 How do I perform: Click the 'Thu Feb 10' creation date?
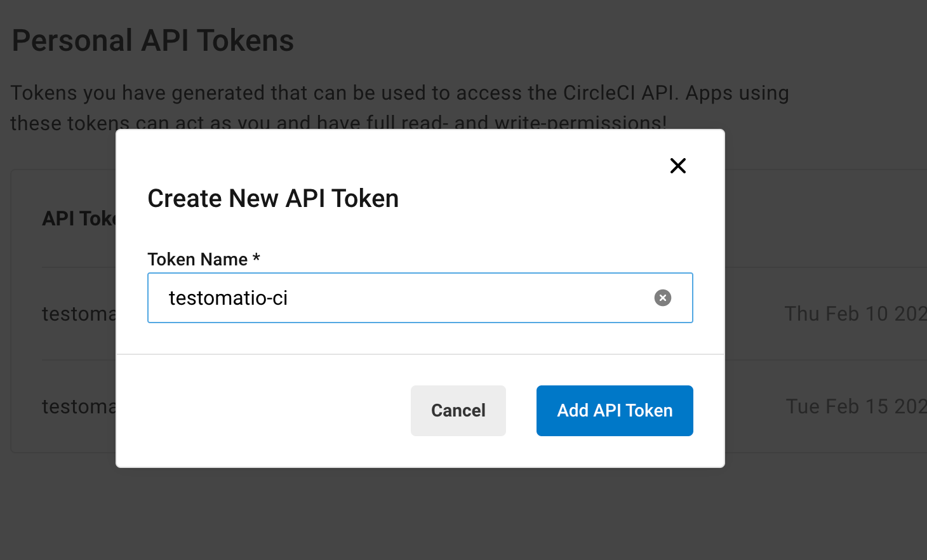pyautogui.click(x=855, y=314)
